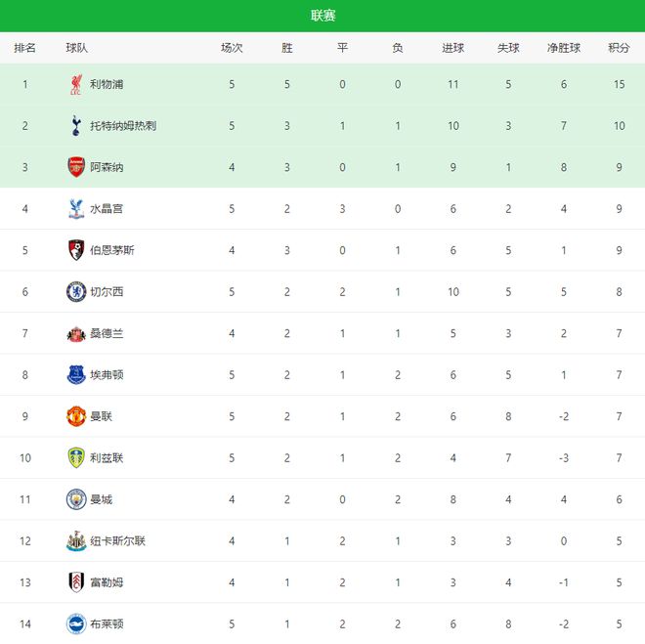Click the Sunderland club crest icon

coord(76,333)
